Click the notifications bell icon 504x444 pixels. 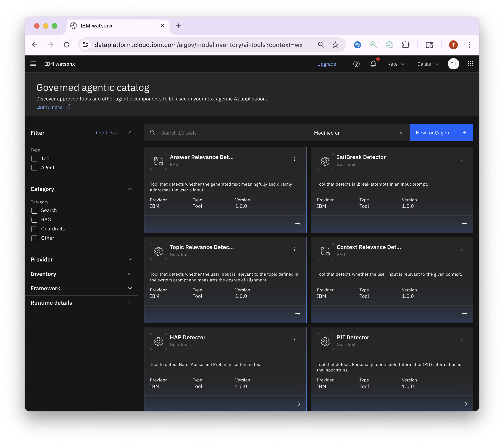373,64
